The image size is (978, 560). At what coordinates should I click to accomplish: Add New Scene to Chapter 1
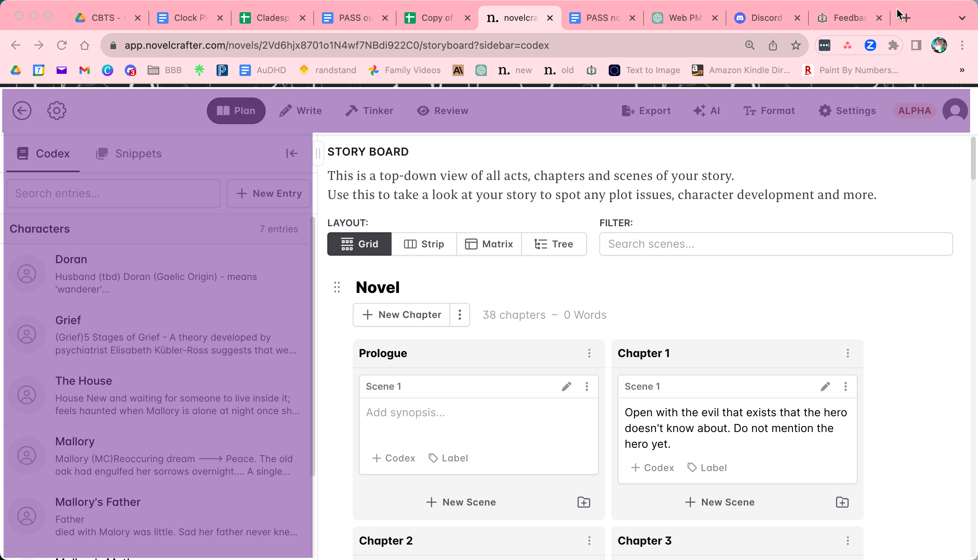(720, 502)
